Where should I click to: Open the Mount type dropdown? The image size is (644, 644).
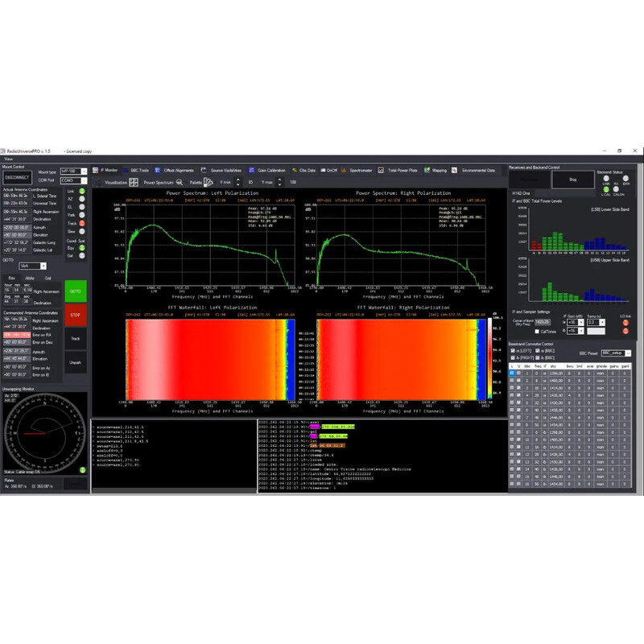pos(73,171)
